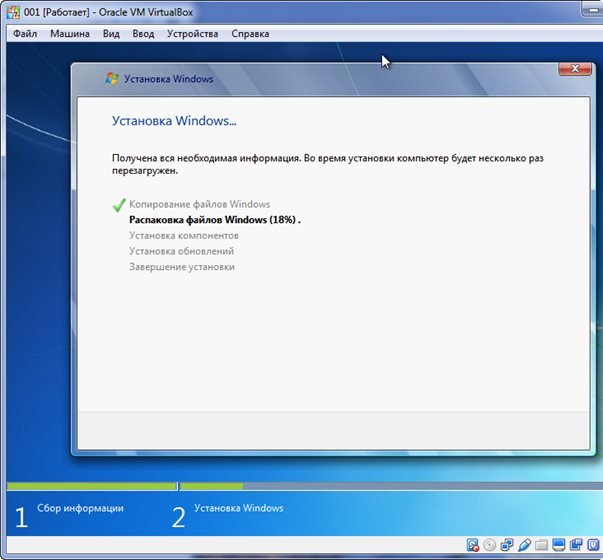
Task: Click the Получена вся необходимая информация message
Action: (328, 164)
